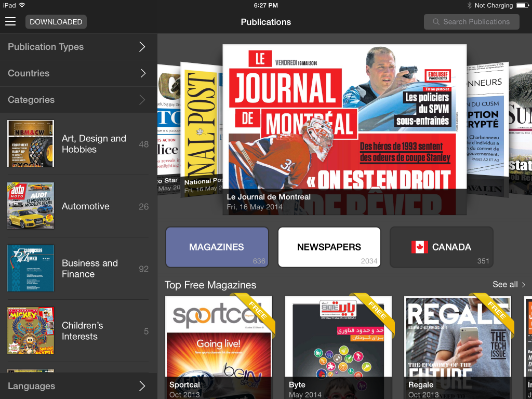The width and height of the screenshot is (532, 399).
Task: Click the Byte title caption
Action: click(297, 385)
